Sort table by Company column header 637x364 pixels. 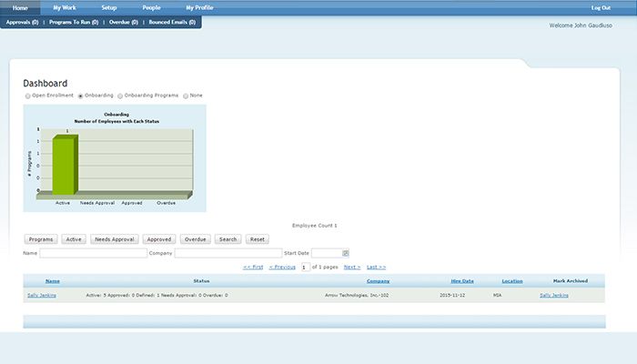378,280
